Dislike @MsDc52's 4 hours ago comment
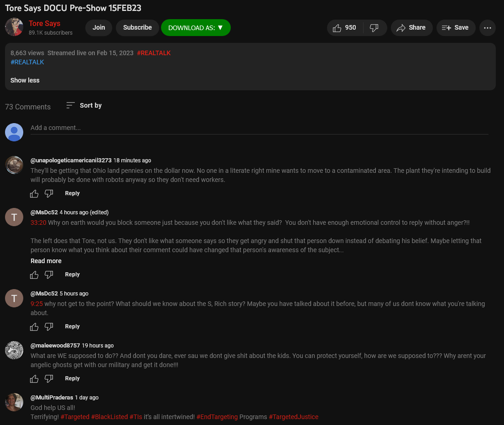This screenshot has height=425, width=504. (49, 275)
